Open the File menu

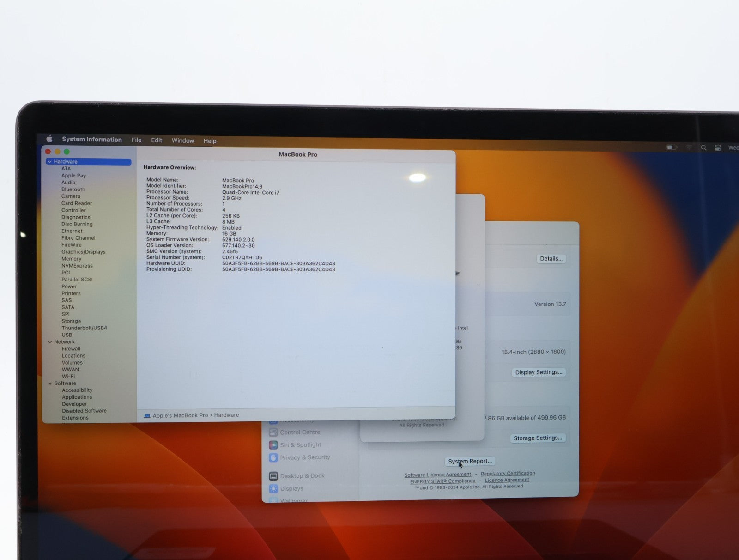point(136,140)
